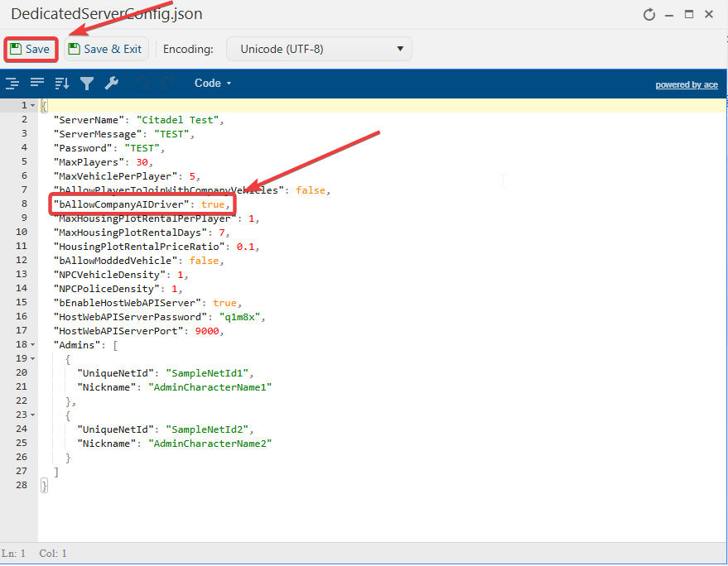
Task: Click the "NPCPoliceDensity" key
Action: point(106,289)
